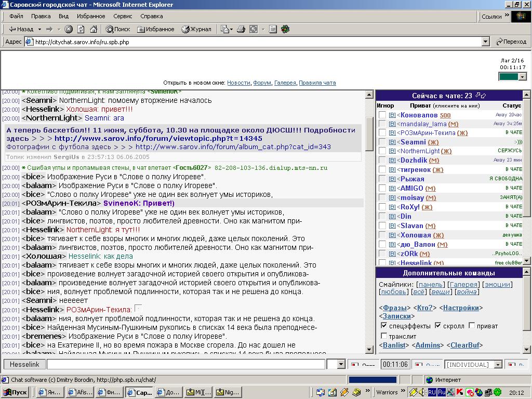
Task: Open the Правила чата link
Action: pyautogui.click(x=317, y=83)
